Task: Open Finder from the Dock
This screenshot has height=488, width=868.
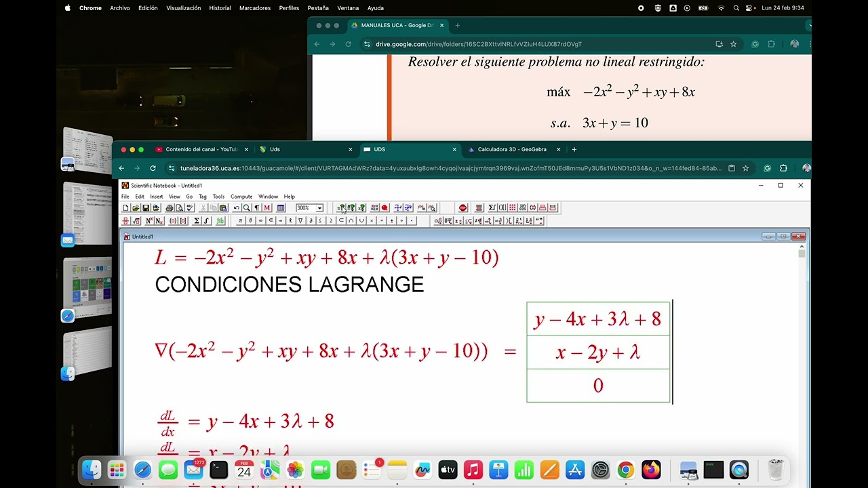Action: click(92, 470)
